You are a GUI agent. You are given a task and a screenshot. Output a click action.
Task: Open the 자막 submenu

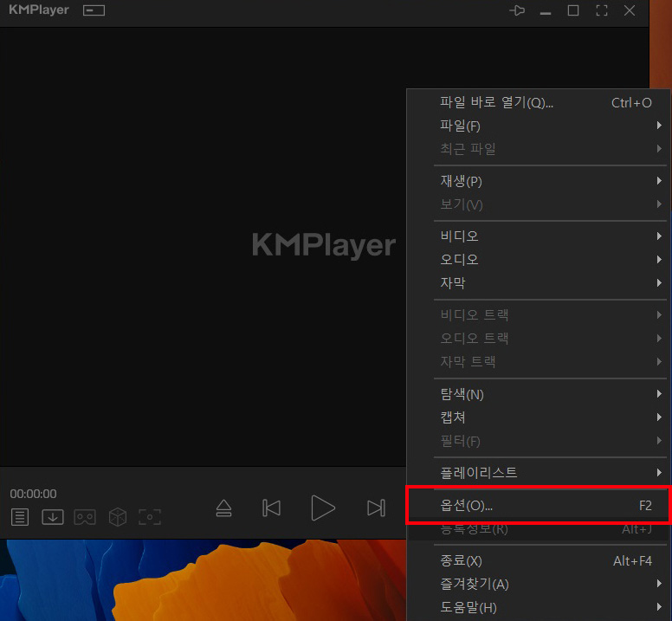(538, 283)
